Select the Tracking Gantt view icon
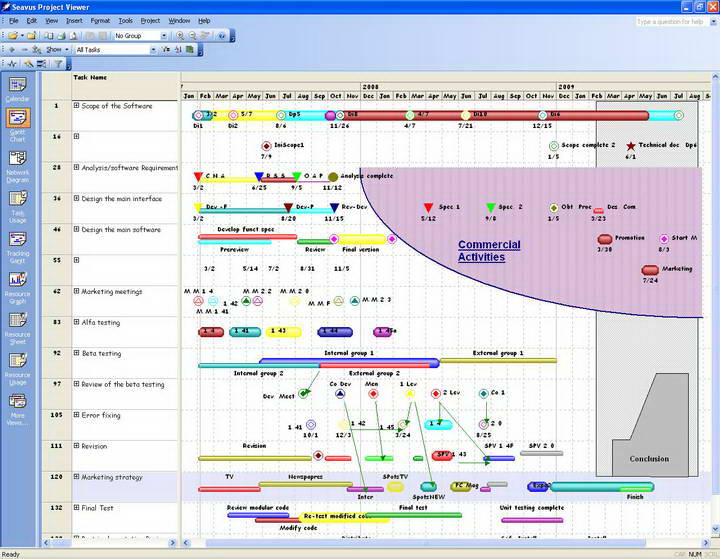Screen dimensions: 720x559 [17, 244]
